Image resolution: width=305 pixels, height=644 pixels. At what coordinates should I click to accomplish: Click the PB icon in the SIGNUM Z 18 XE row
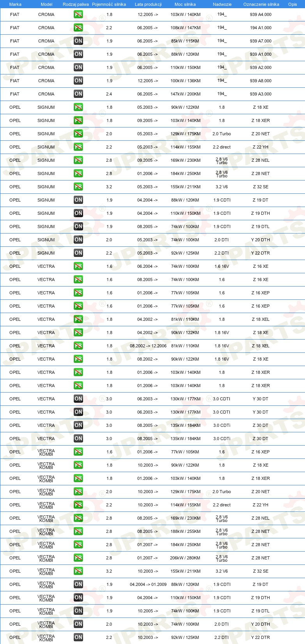point(78,107)
